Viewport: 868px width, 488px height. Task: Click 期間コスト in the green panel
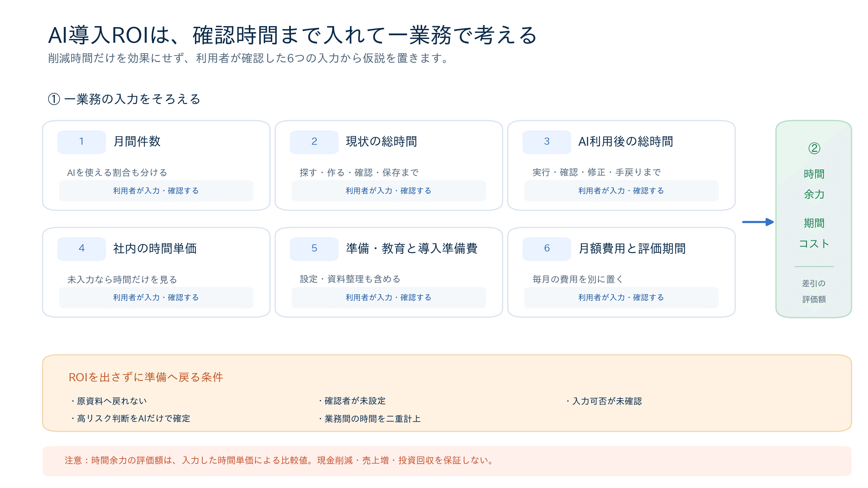814,233
